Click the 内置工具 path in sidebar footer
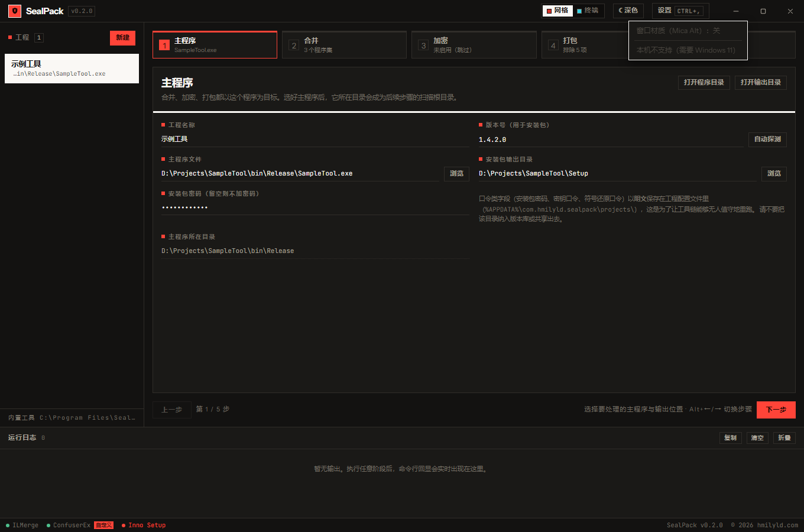804x532 pixels. (x=72, y=417)
